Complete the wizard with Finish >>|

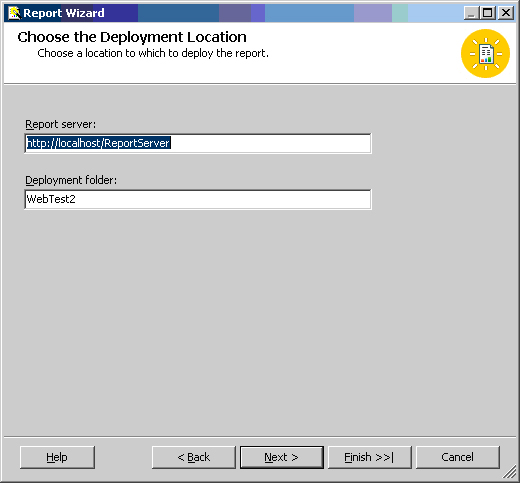370,457
